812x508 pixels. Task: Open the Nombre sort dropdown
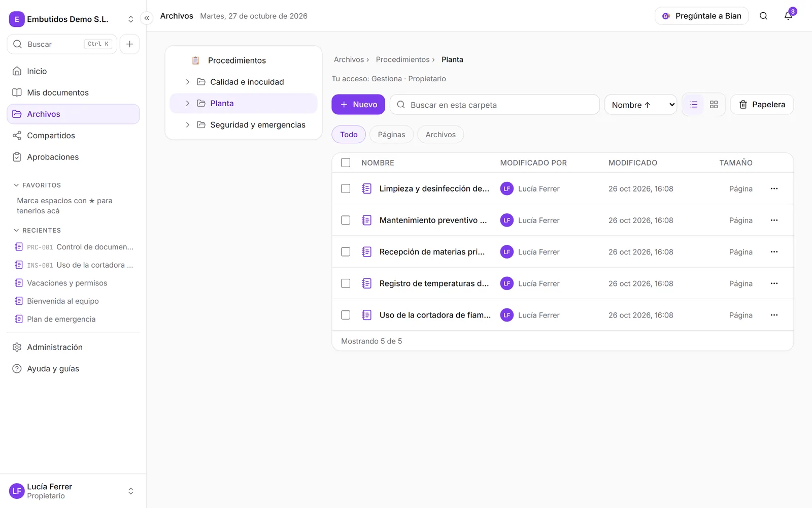coord(641,105)
